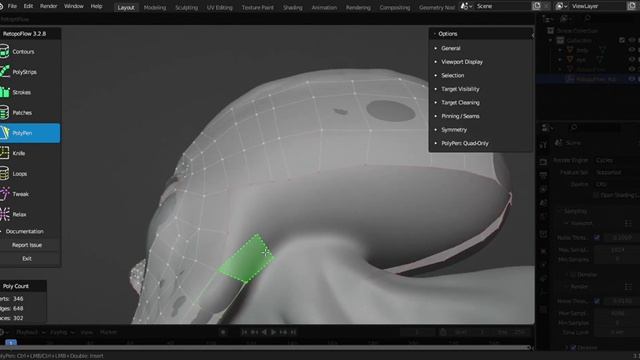The height and width of the screenshot is (360, 640).
Task: Click the ViewLayer name field
Action: tap(597, 6)
